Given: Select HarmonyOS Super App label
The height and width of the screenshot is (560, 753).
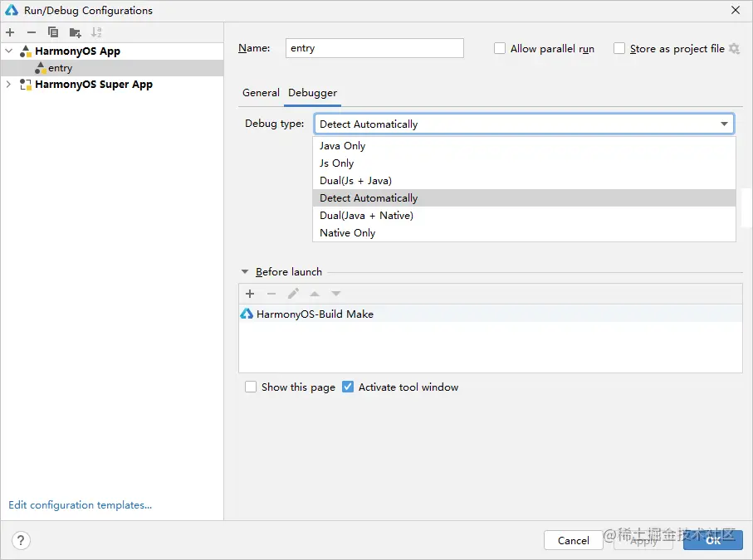Looking at the screenshot, I should pyautogui.click(x=94, y=85).
